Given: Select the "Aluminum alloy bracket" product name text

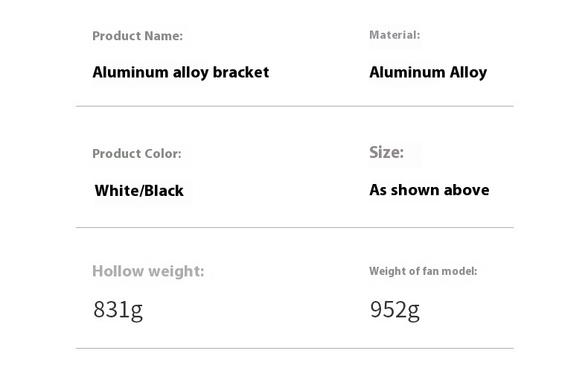Looking at the screenshot, I should pos(180,72).
